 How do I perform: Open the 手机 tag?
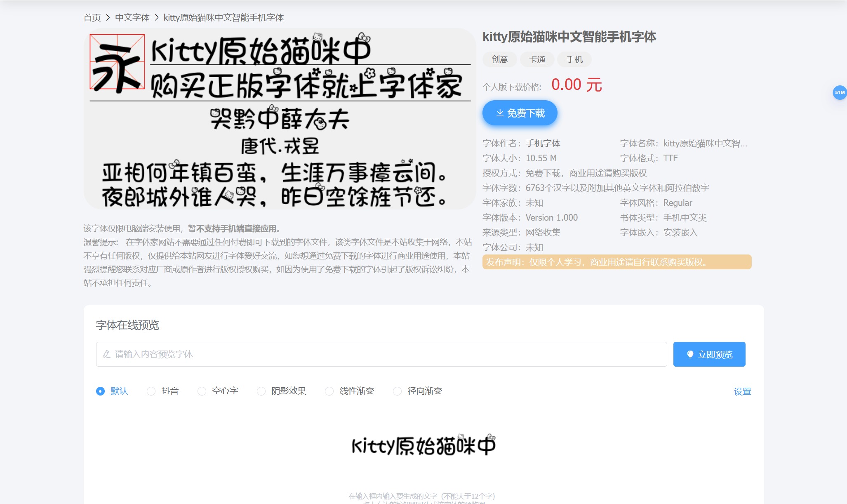pyautogui.click(x=574, y=59)
